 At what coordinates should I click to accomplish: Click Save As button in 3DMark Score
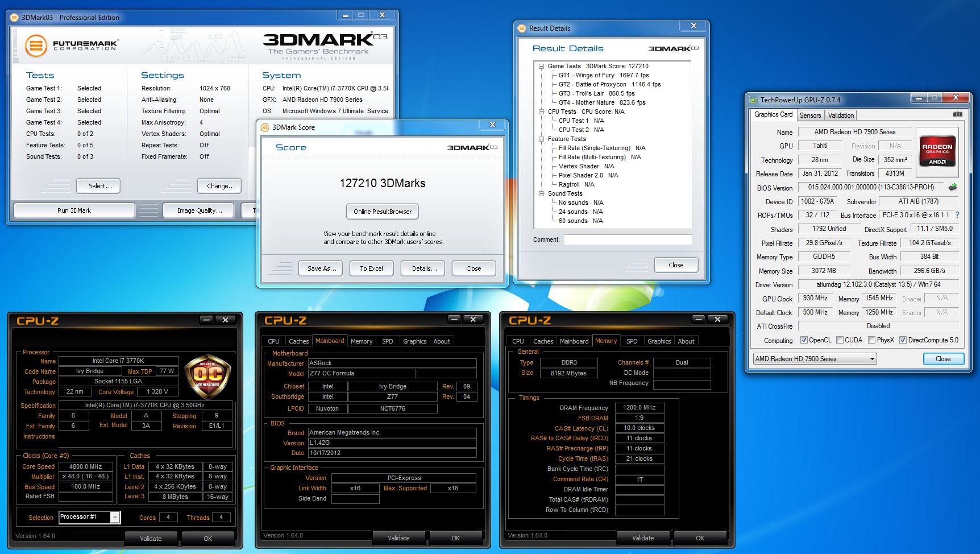tap(322, 268)
